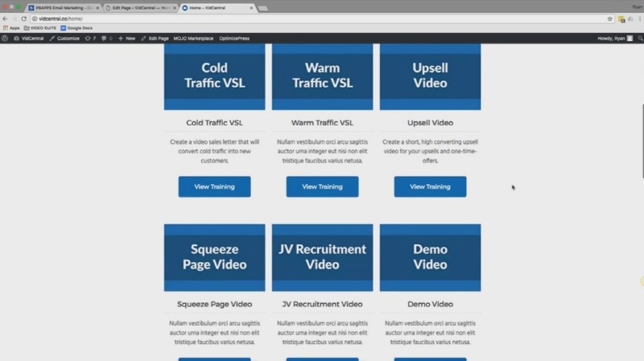This screenshot has height=361, width=644.
Task: Open the Apps bookmarks shortcut
Action: click(11, 28)
